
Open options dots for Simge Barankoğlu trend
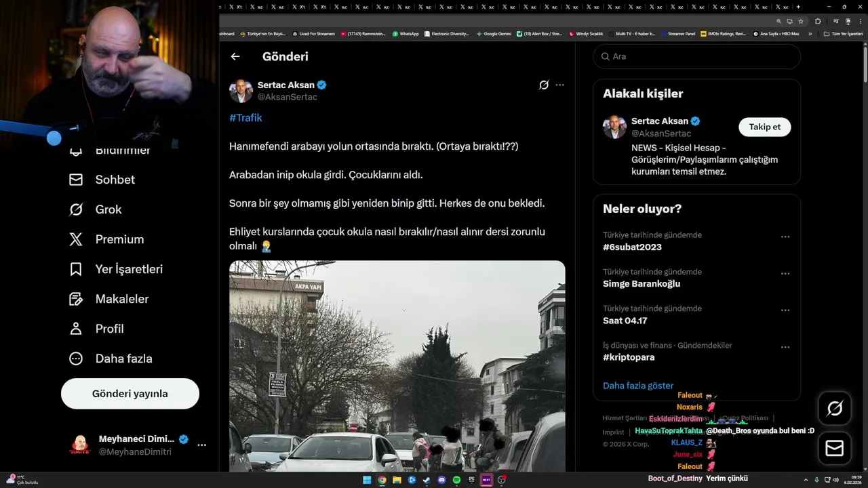(x=785, y=274)
